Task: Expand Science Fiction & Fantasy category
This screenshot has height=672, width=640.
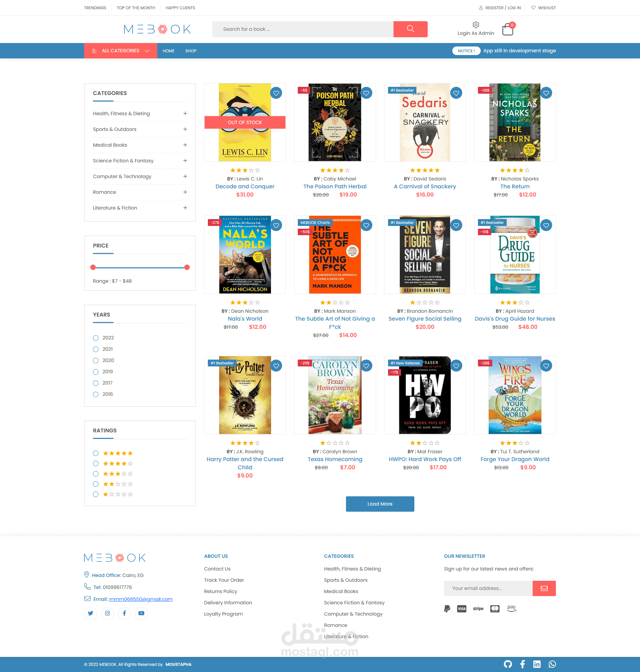Action: point(185,161)
